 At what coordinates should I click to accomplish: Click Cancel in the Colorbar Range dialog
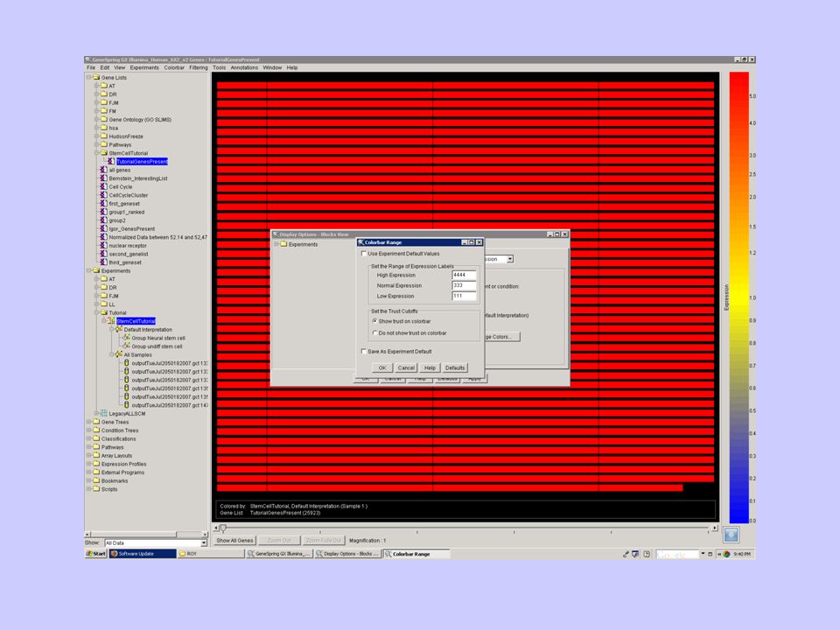point(406,368)
